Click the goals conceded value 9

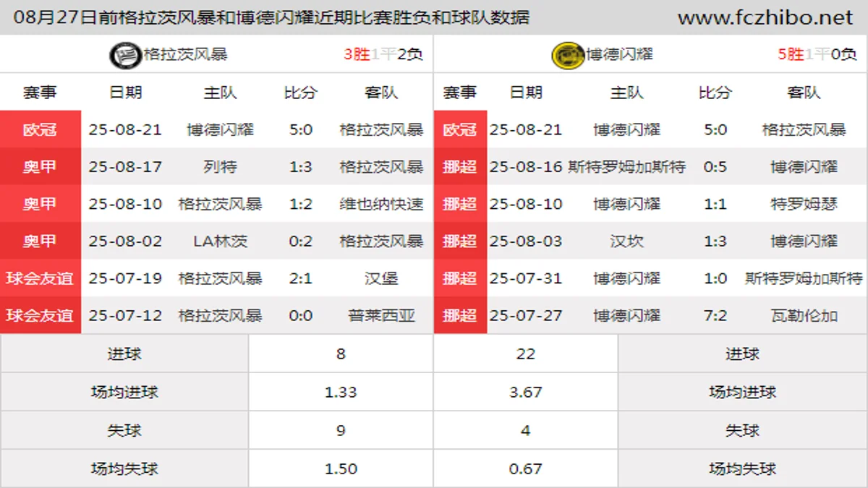(341, 430)
